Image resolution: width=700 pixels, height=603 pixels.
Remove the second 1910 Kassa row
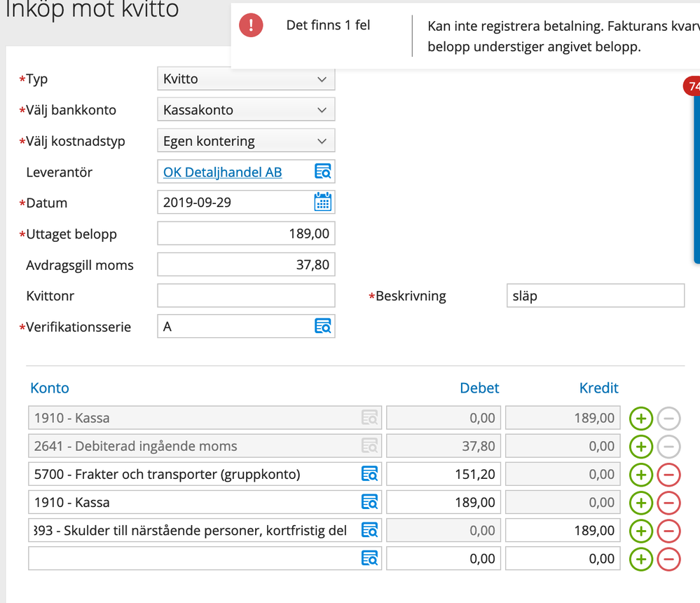click(668, 503)
